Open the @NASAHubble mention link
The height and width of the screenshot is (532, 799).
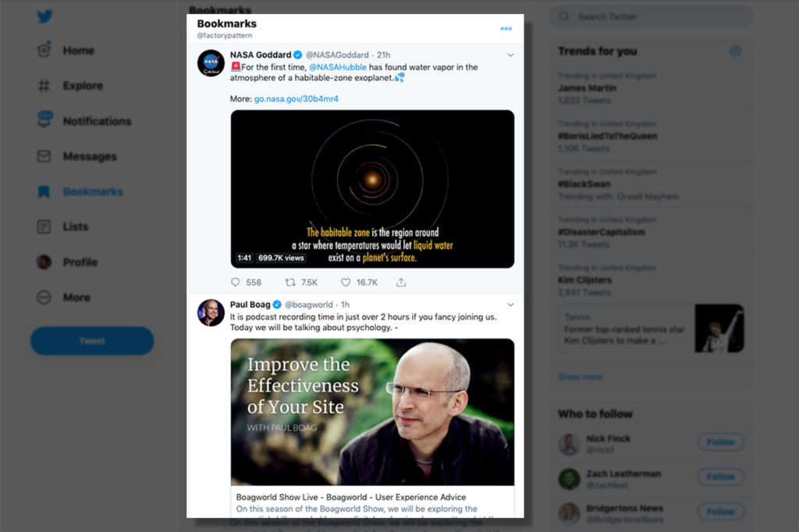tap(338, 67)
